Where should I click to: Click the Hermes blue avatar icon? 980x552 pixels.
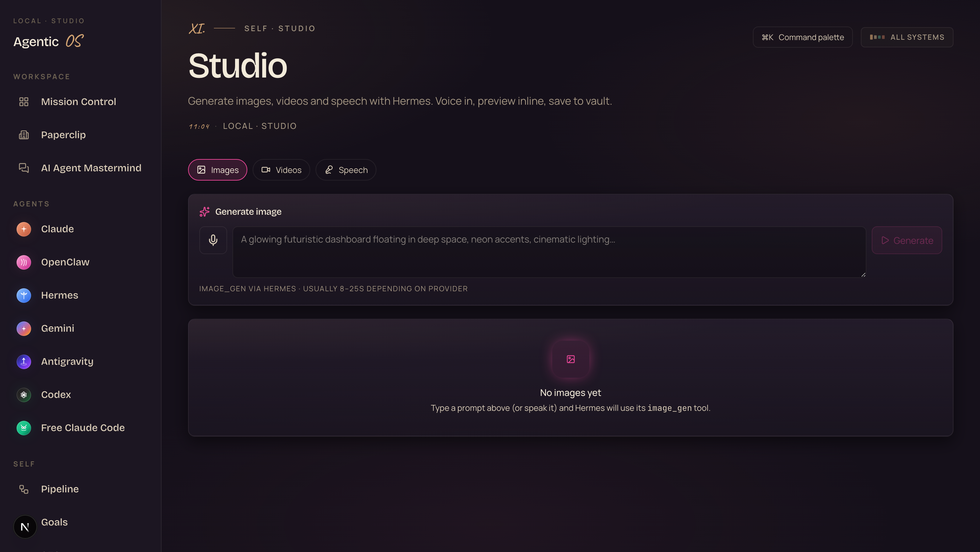click(24, 296)
